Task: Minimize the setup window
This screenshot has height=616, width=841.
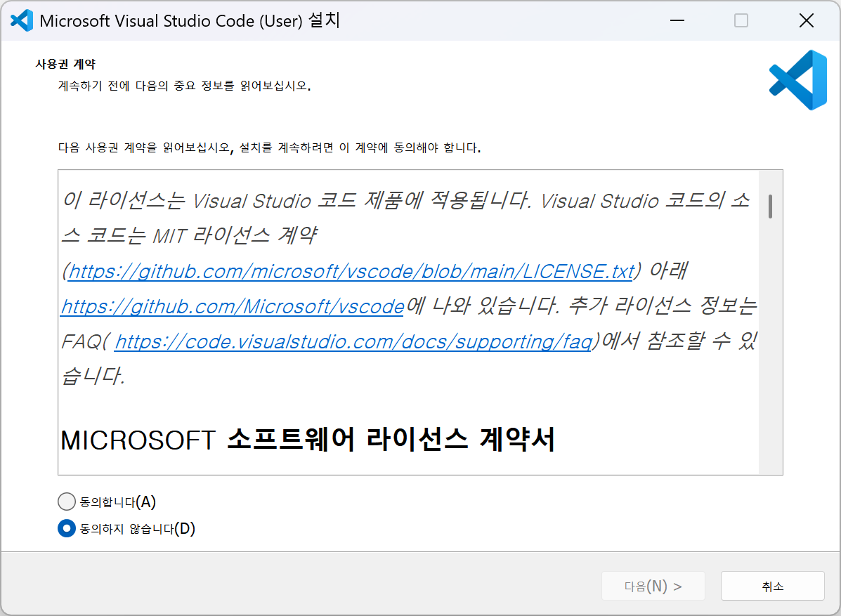Action: pos(677,20)
